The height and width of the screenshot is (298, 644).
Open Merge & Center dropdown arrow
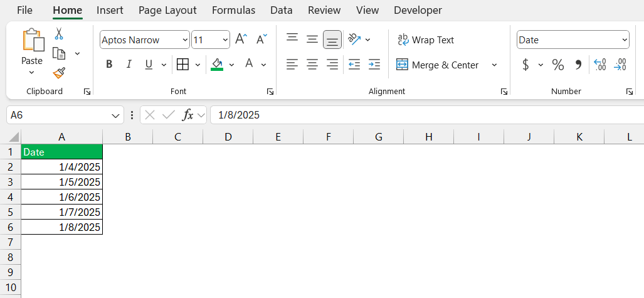click(495, 65)
